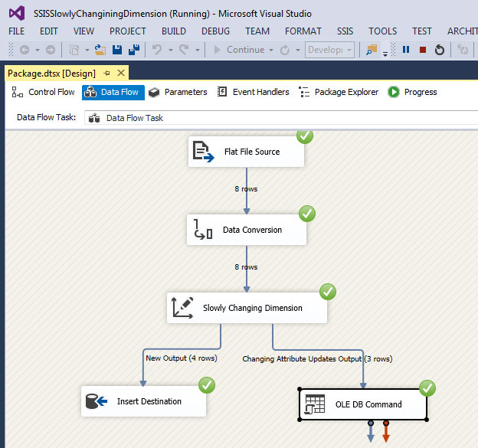
Task: Save the package with Save icon
Action: [117, 50]
